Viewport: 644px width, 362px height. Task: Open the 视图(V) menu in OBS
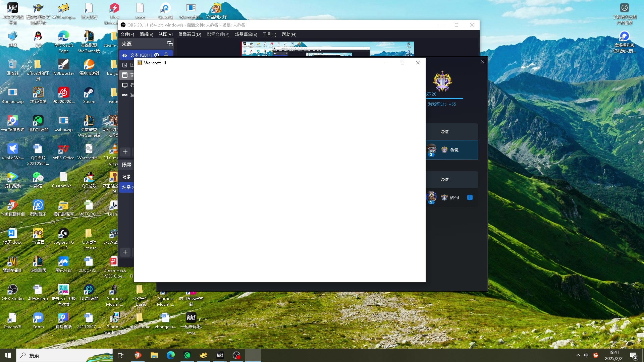(x=166, y=34)
